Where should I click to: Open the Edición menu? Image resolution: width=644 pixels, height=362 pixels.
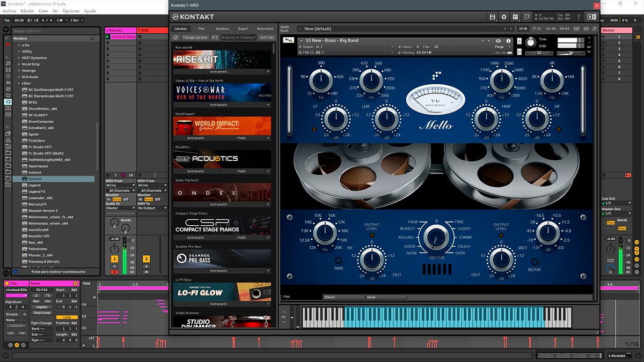point(27,11)
